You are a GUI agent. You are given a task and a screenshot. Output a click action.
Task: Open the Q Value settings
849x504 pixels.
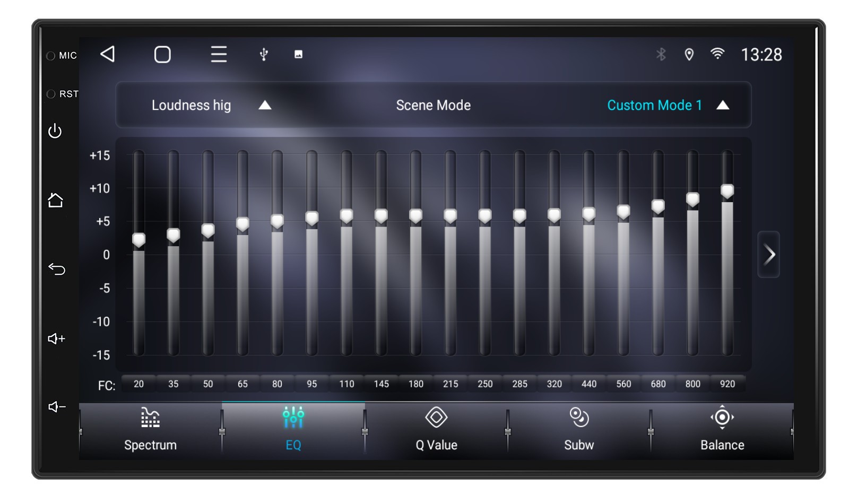point(436,430)
